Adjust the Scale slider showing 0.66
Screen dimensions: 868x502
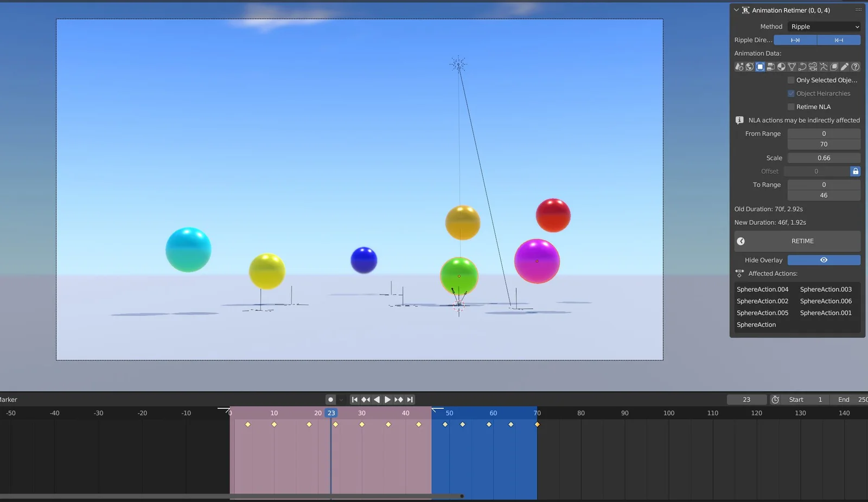click(824, 158)
